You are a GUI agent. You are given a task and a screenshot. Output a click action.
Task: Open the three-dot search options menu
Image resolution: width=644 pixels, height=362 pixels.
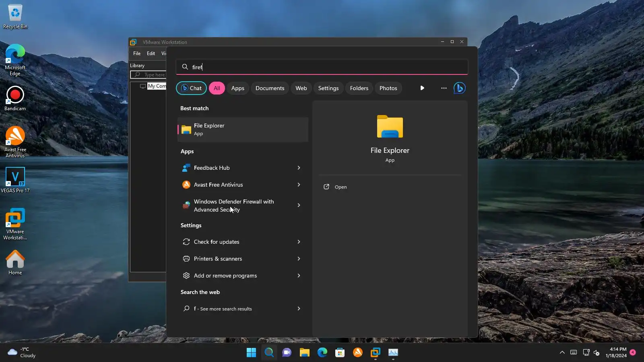[x=444, y=88]
